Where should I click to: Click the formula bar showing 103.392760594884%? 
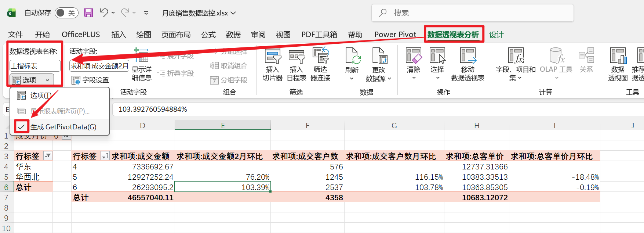[378, 110]
